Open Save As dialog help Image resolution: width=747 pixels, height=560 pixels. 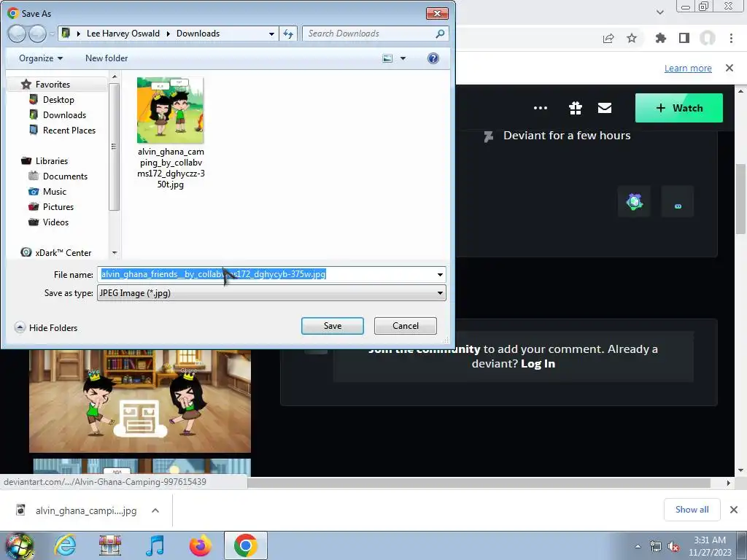click(x=433, y=58)
